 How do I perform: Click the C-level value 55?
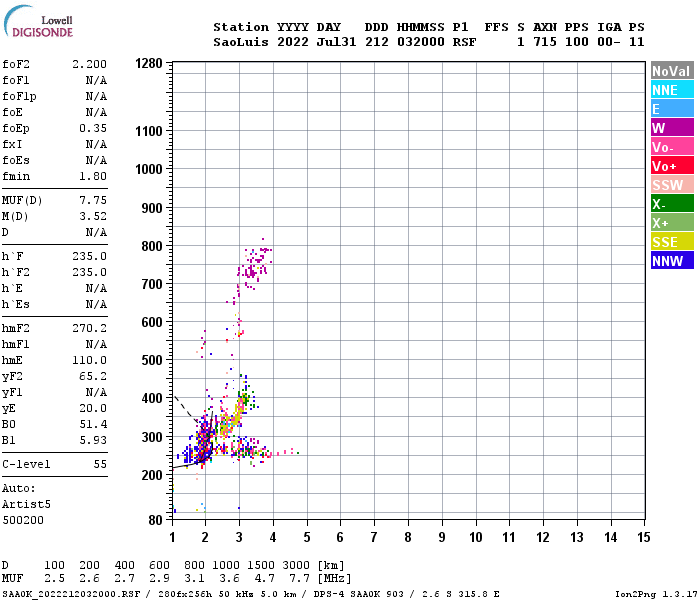(x=100, y=464)
